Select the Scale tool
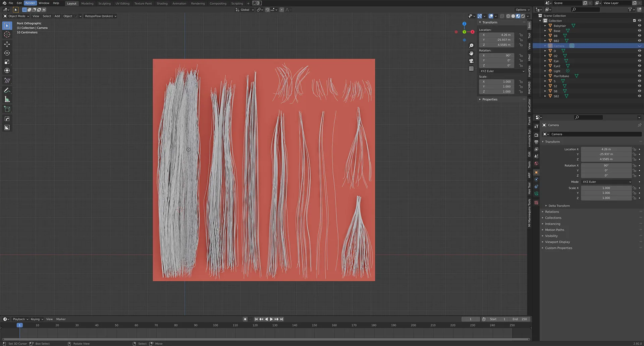 (7, 62)
